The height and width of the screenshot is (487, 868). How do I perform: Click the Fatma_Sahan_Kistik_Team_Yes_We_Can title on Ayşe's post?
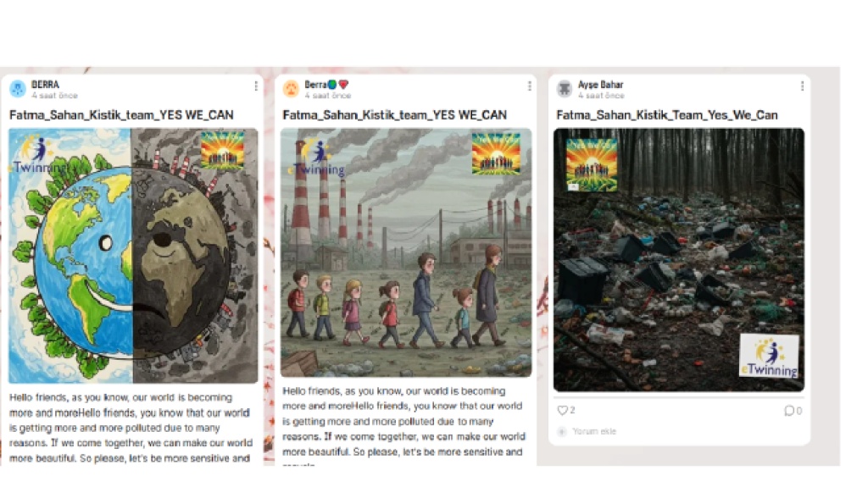point(666,115)
